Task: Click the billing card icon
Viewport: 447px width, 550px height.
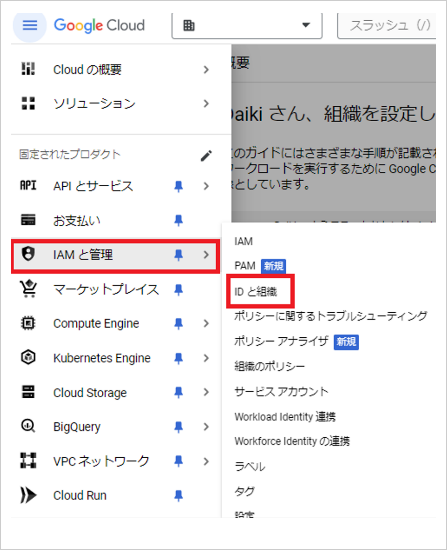Action: [x=28, y=220]
